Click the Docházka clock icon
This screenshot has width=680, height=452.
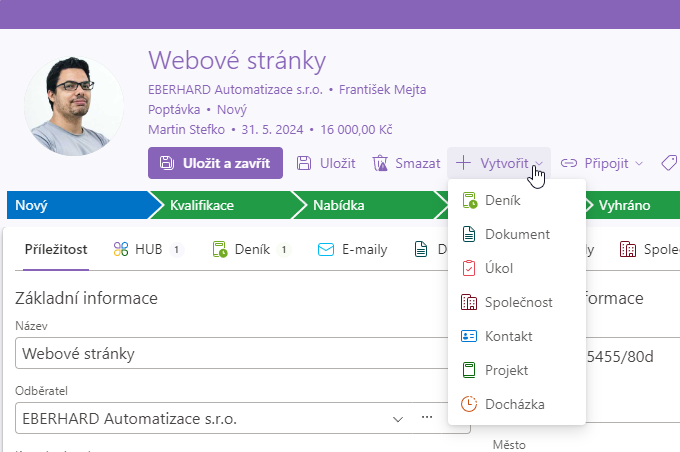469,404
